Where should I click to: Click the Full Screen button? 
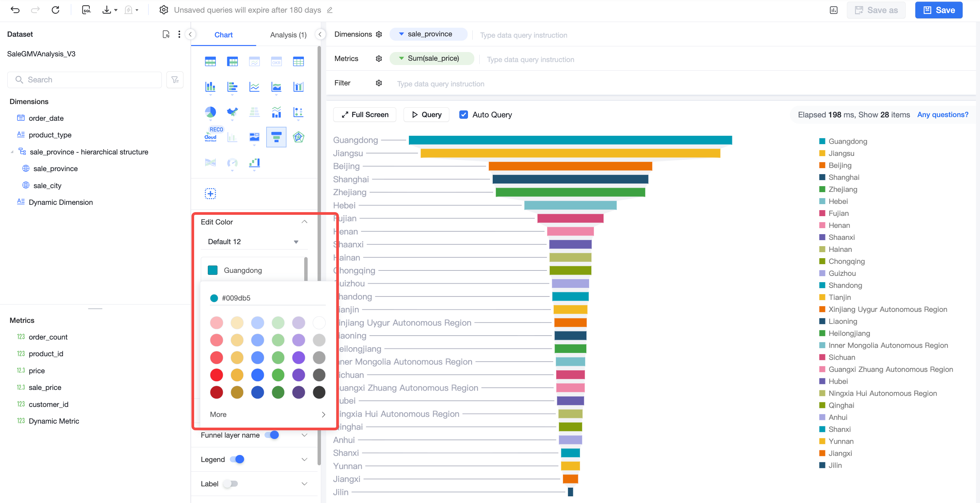(x=365, y=114)
